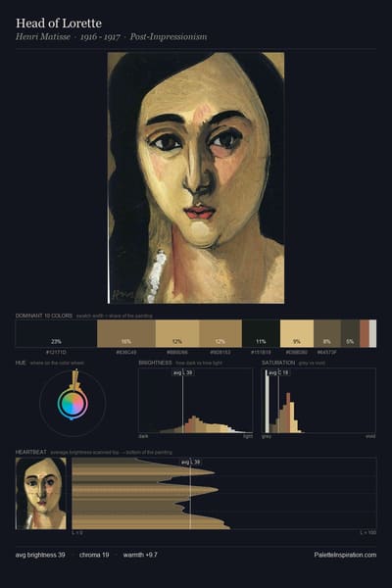
Task: Click the heartbeat brightness profile chart
Action: (224, 493)
